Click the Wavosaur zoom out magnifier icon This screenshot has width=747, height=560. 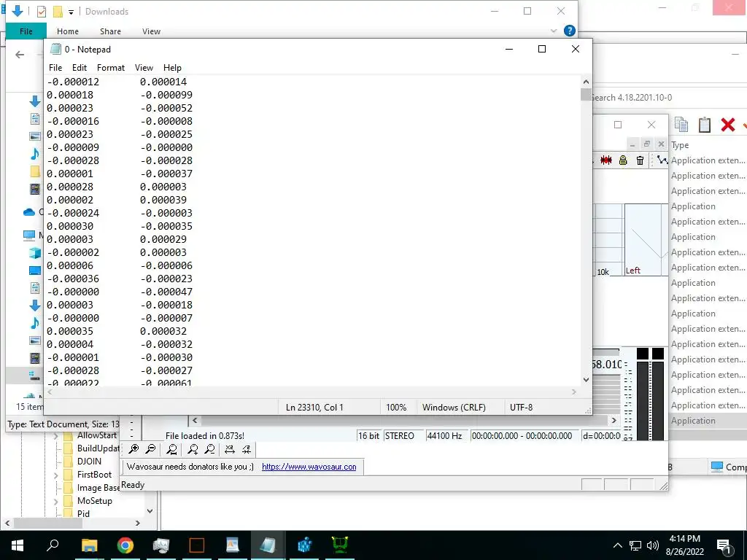pyautogui.click(x=150, y=449)
